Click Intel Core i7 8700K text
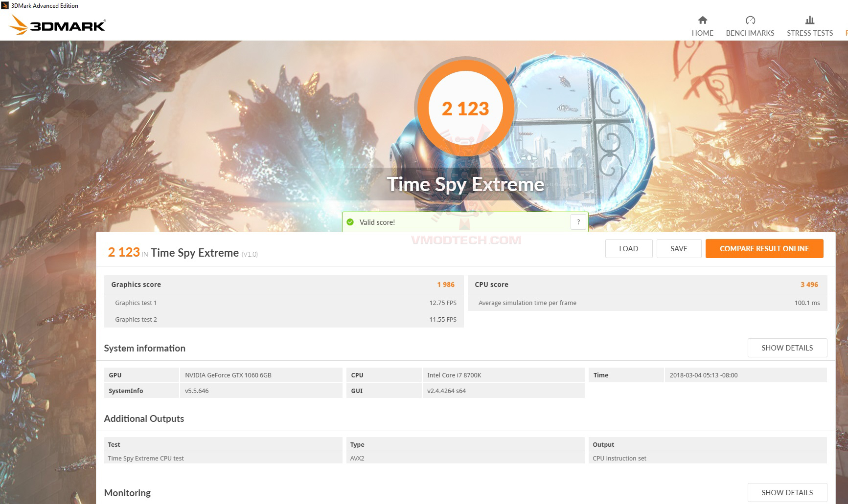 tap(454, 375)
